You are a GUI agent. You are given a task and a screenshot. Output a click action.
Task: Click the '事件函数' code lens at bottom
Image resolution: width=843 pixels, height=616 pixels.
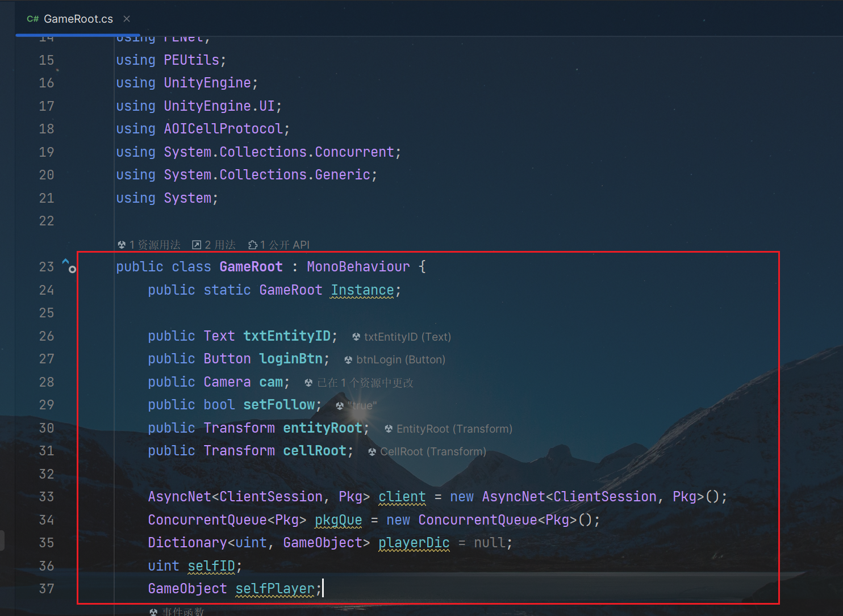pyautogui.click(x=182, y=611)
